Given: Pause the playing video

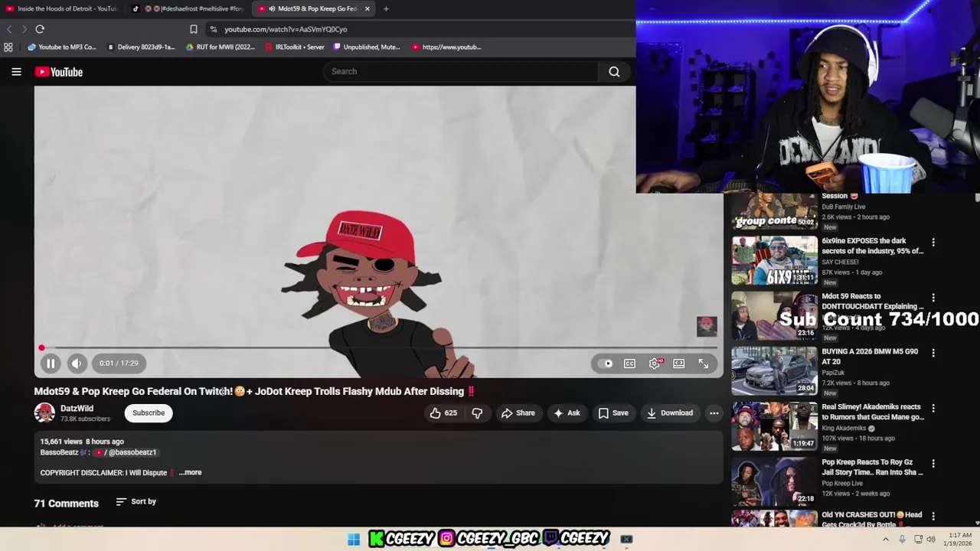Looking at the screenshot, I should click(51, 364).
